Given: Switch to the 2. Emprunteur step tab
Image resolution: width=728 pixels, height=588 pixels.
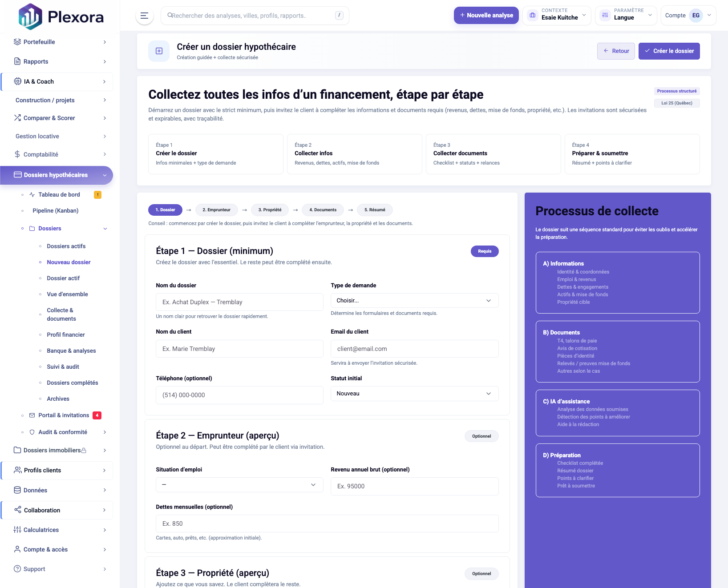Looking at the screenshot, I should (216, 210).
